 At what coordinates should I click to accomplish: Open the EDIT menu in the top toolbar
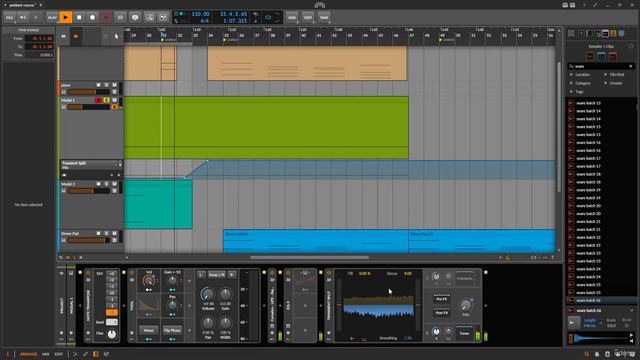(308, 18)
